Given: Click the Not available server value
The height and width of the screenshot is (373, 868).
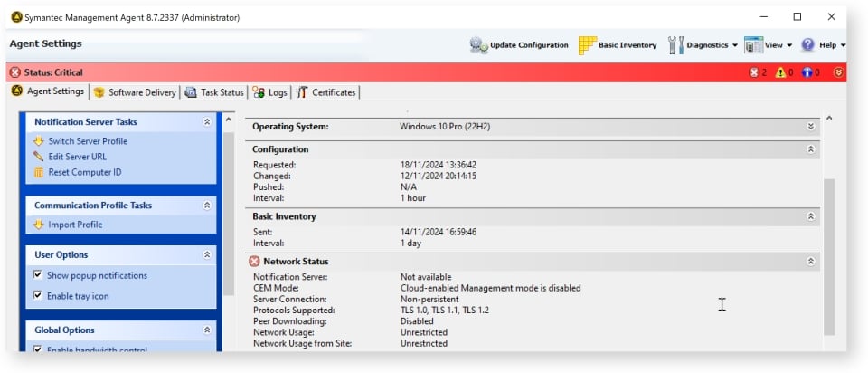Looking at the screenshot, I should coord(426,276).
